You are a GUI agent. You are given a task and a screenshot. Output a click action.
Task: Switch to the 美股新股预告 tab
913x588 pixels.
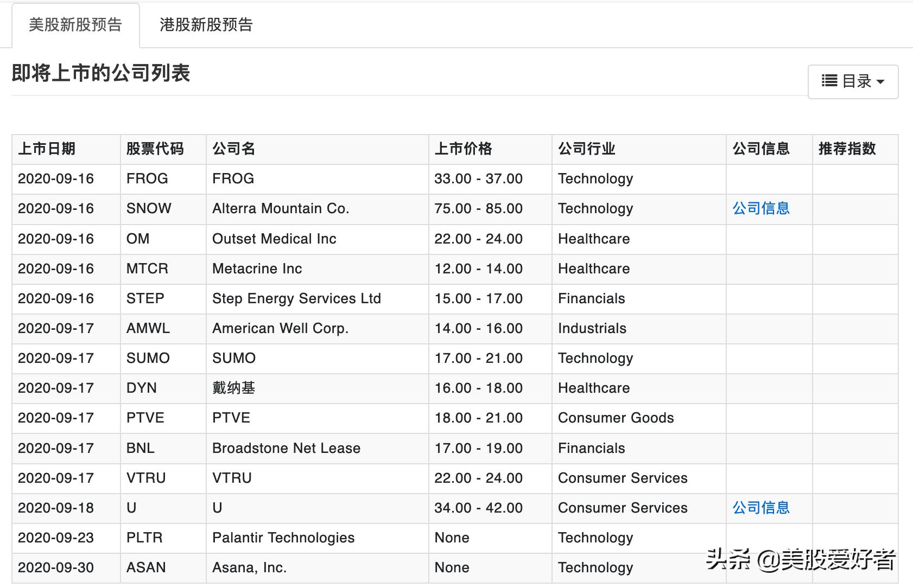(x=75, y=25)
